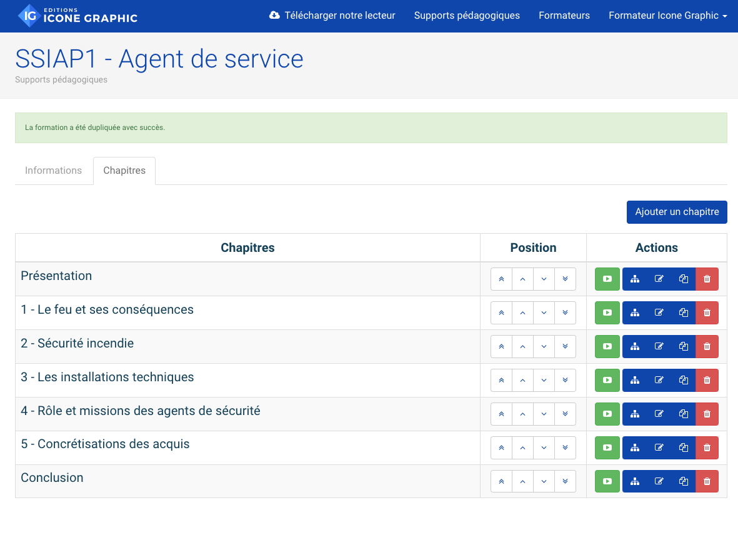This screenshot has width=738, height=560.
Task: Open structure of 2 - Sécurité incendie
Action: coord(635,346)
